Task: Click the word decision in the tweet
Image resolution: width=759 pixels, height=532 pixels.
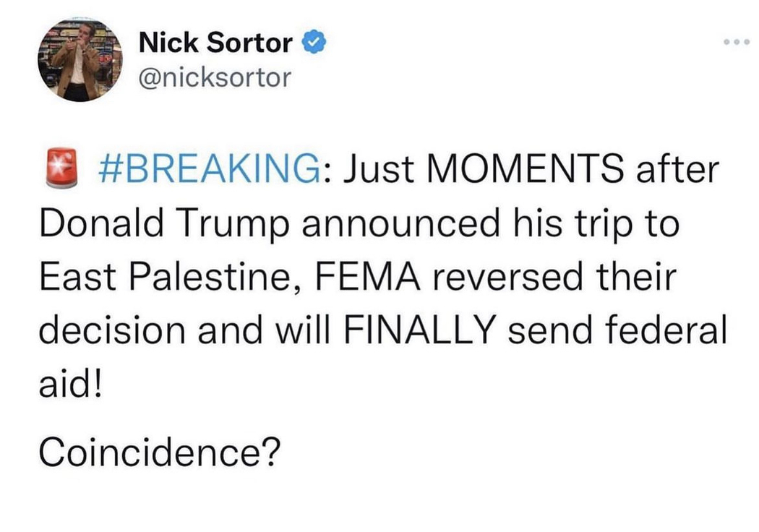Action: click(112, 330)
